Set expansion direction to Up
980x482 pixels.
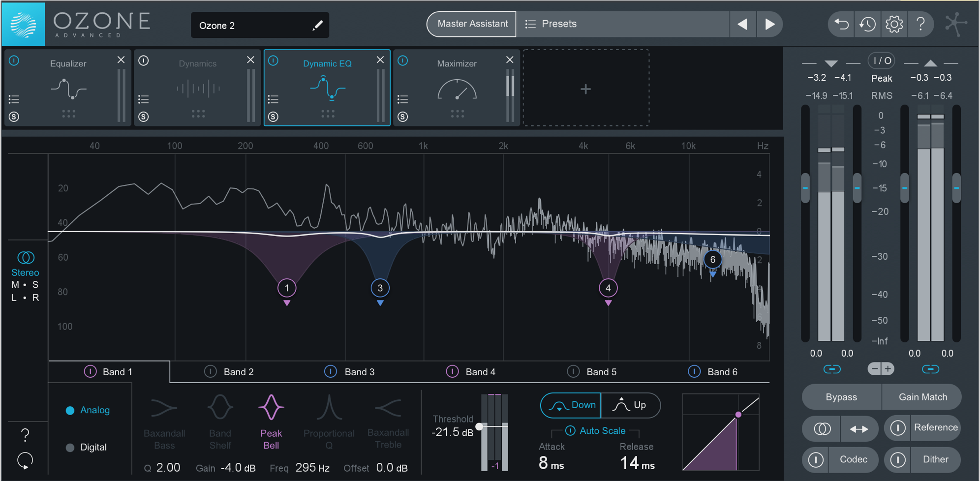pos(630,405)
